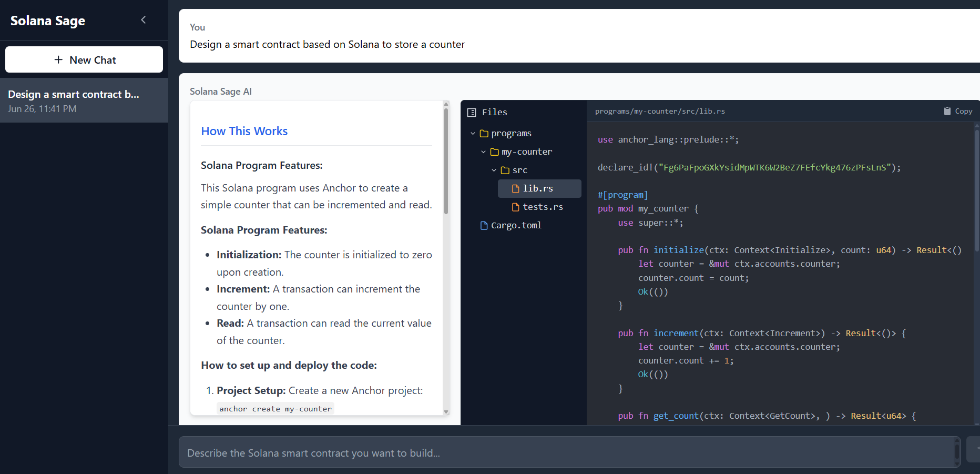Click the file path programs/my-counter/src/lib.rs
Screen dimensions: 980x474
point(660,111)
